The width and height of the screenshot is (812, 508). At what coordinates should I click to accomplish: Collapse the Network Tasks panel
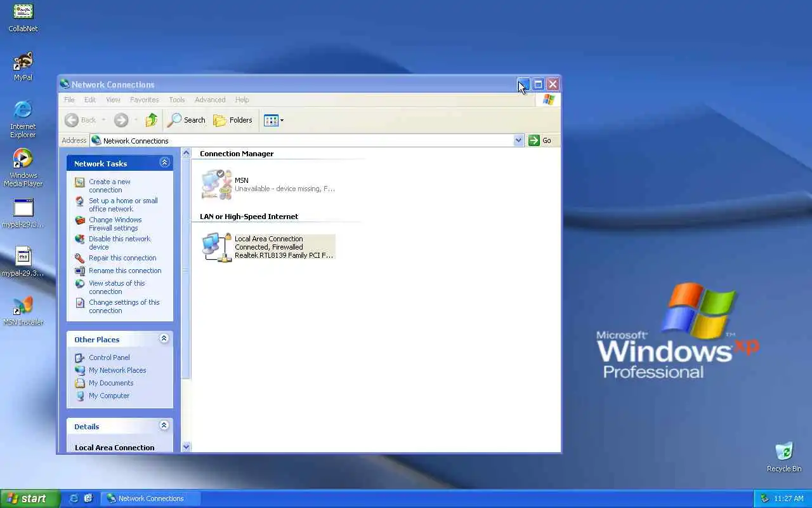tap(164, 163)
